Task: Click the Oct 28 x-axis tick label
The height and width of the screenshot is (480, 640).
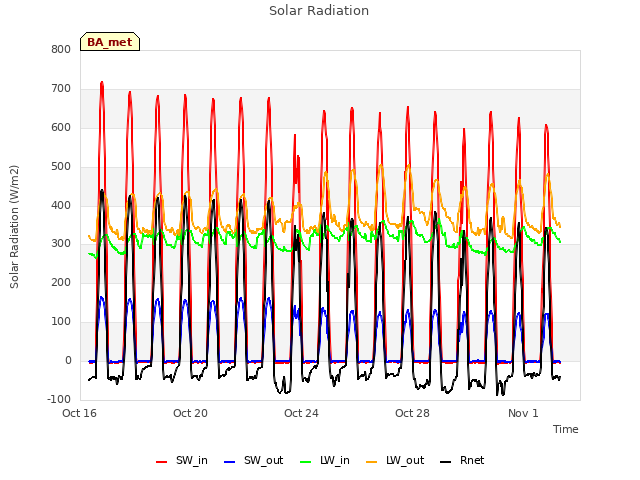Action: point(413,413)
